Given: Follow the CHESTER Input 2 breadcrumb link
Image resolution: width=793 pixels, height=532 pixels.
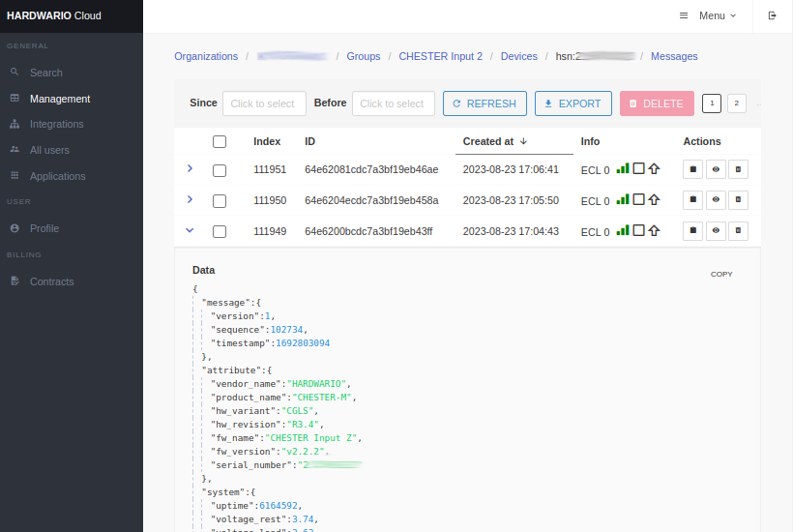Looking at the screenshot, I should (440, 56).
